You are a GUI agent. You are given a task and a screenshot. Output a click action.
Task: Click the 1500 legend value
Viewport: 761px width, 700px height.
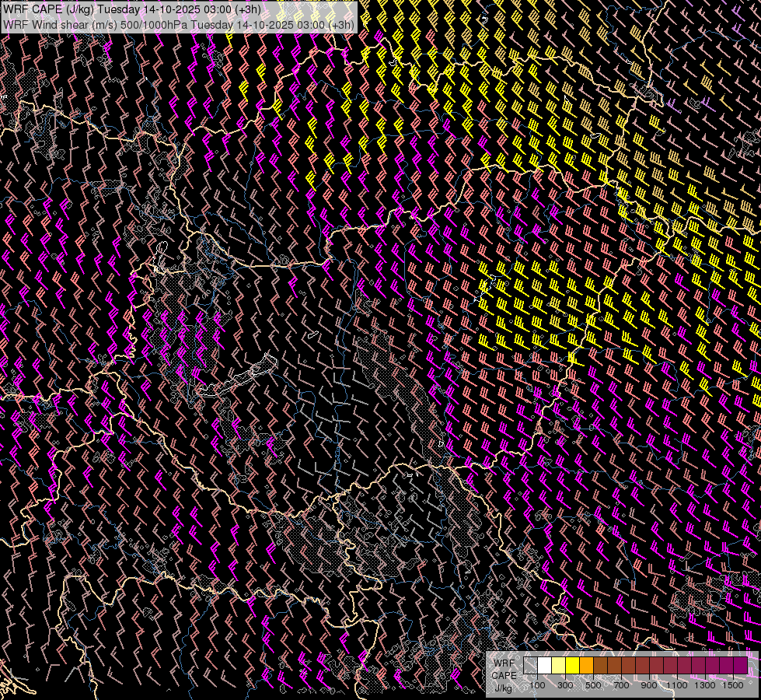point(733,685)
